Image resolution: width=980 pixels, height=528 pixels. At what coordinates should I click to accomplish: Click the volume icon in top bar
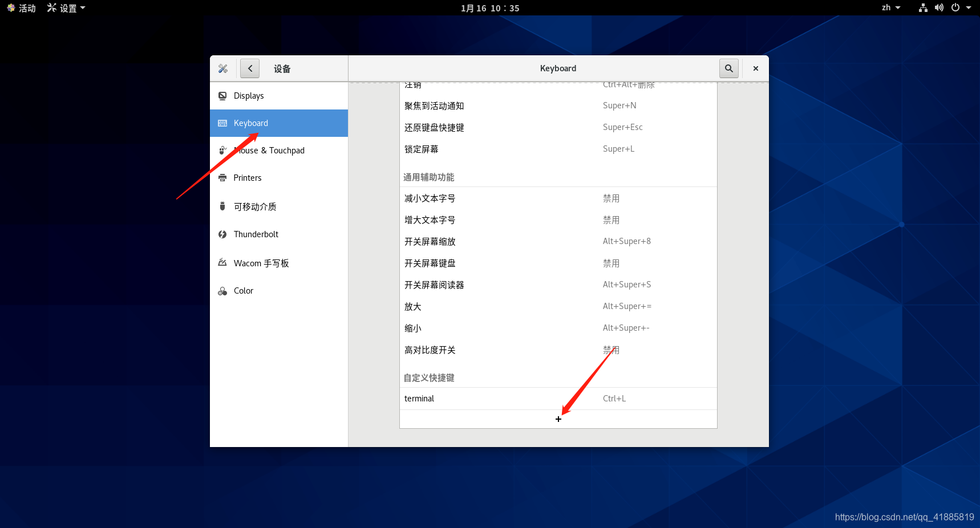point(939,7)
